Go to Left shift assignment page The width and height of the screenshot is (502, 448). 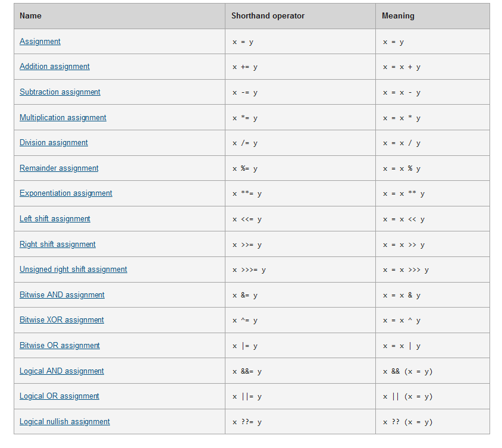(55, 219)
